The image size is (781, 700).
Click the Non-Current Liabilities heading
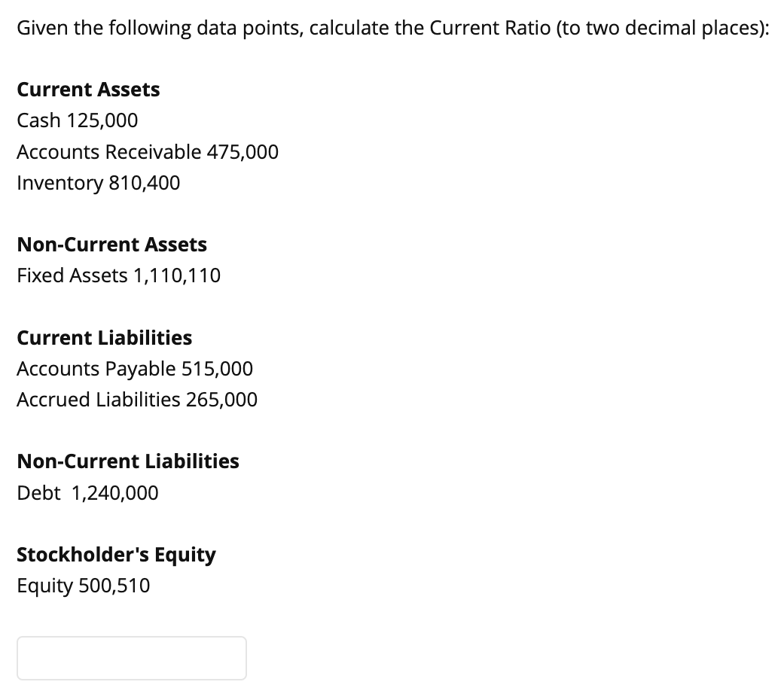128,461
